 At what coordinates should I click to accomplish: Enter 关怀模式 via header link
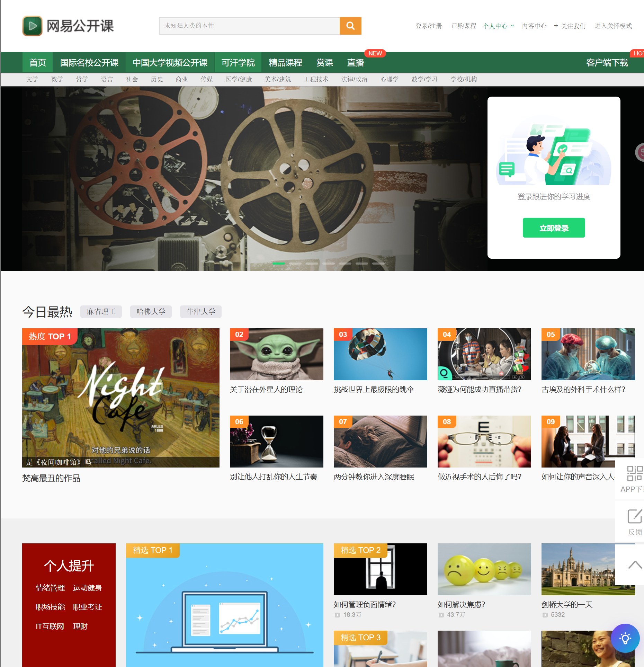pos(613,26)
